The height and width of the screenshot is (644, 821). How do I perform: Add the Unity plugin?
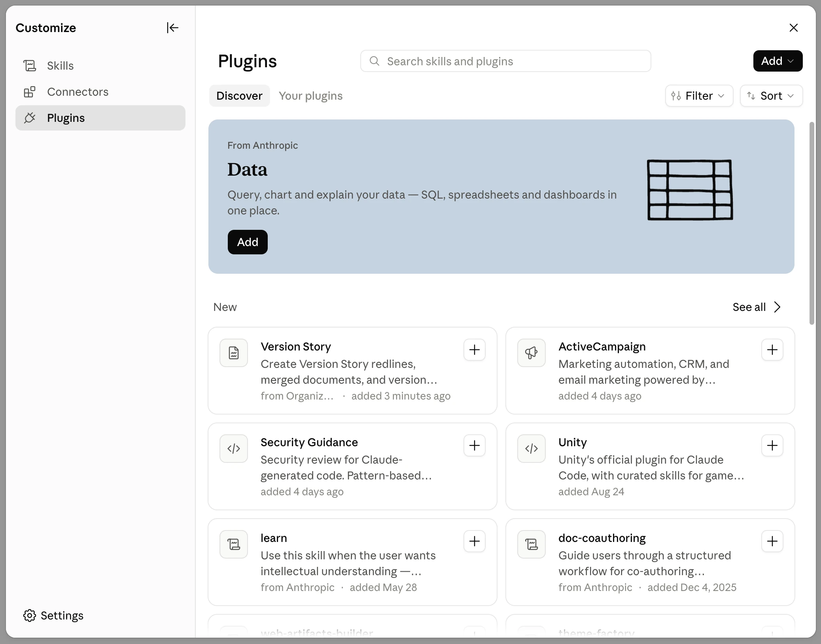772,445
